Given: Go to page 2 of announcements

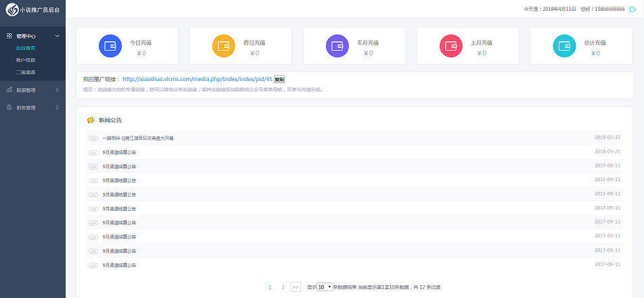Looking at the screenshot, I should click(x=282, y=287).
